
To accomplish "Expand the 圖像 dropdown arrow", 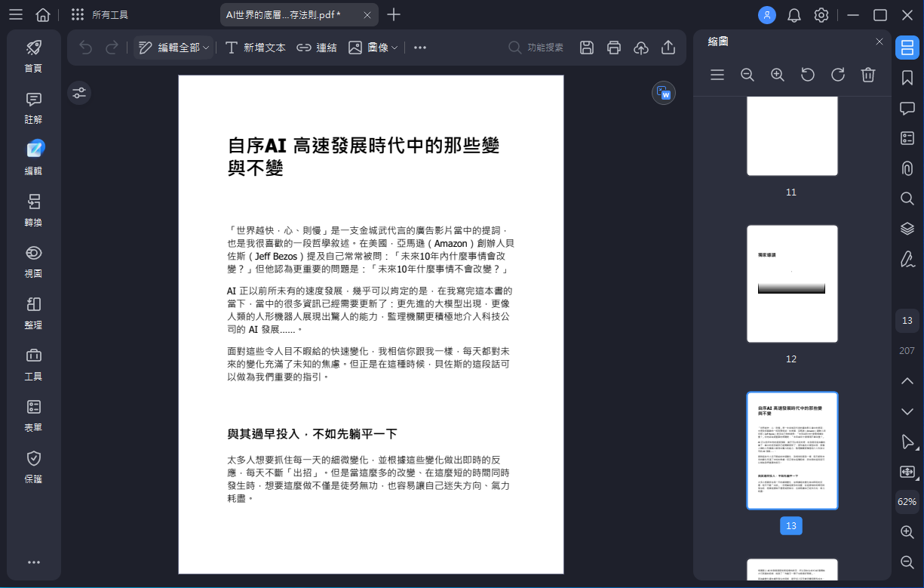I will click(x=394, y=48).
